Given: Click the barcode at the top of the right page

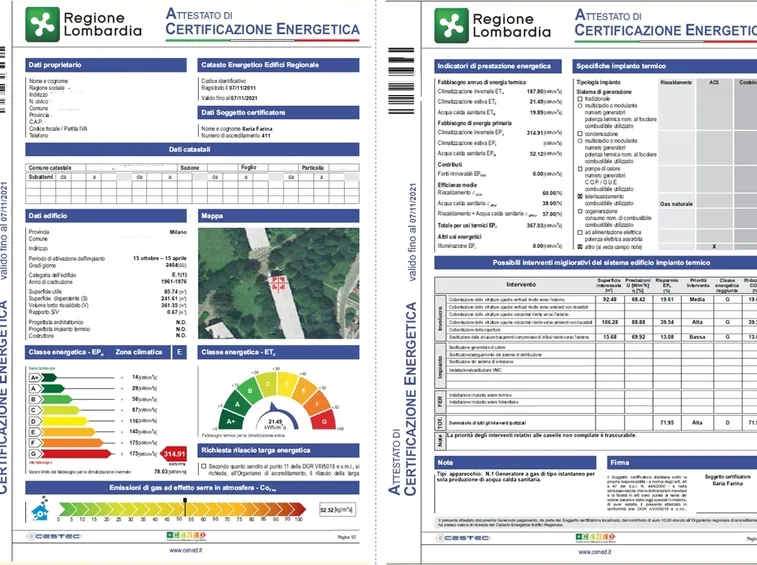Looking at the screenshot, I should [x=401, y=81].
